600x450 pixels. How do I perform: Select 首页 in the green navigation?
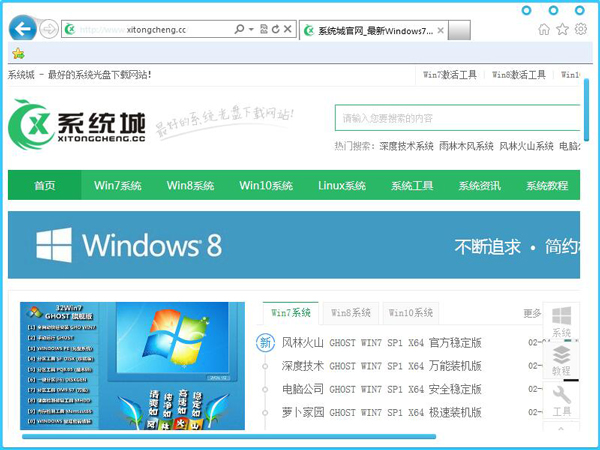coord(45,185)
